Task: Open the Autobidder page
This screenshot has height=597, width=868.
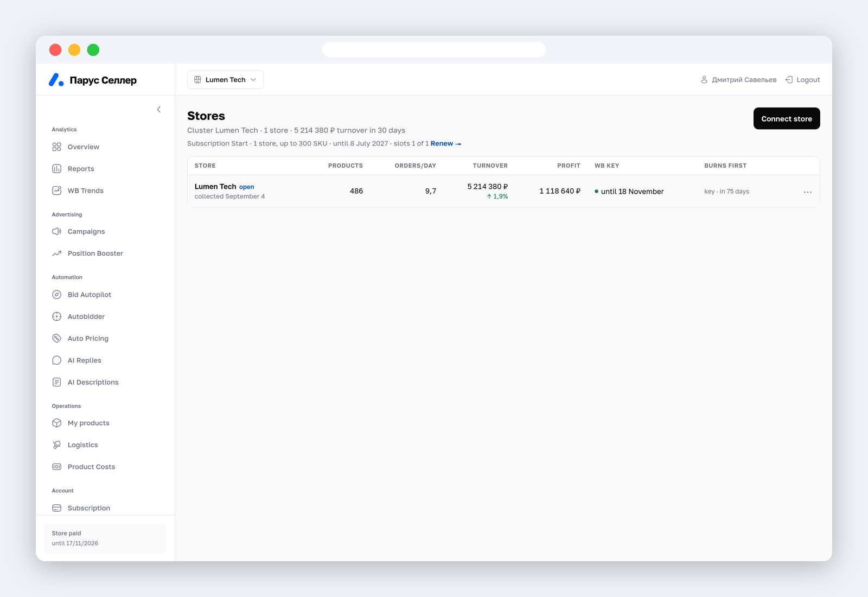Action: pyautogui.click(x=86, y=316)
